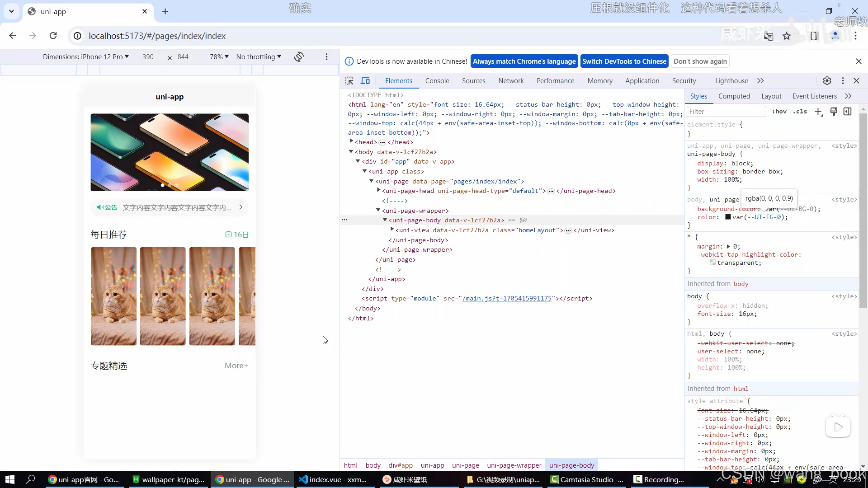Viewport: 868px width, 488px height.
Task: Select the filter input field in Styles
Action: coord(726,112)
